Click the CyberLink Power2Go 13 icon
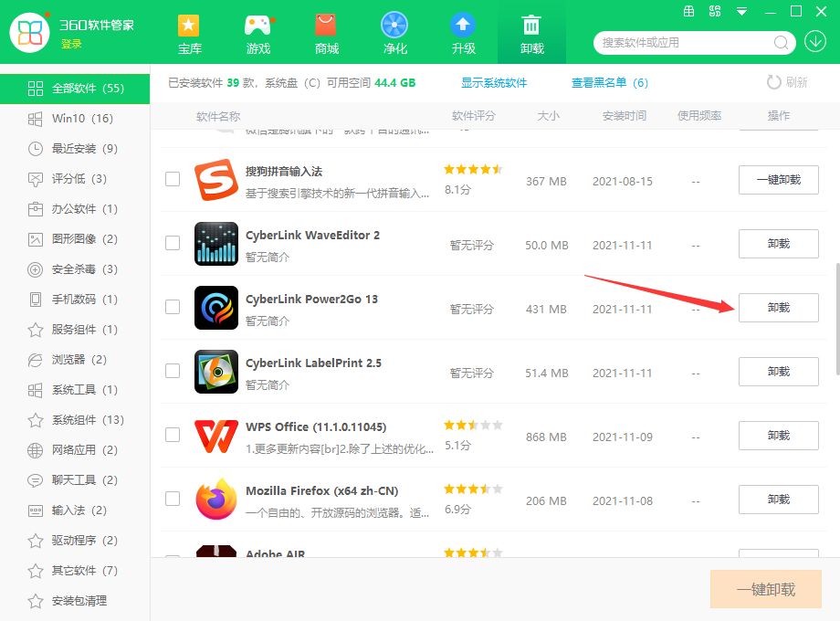Screen dimensions: 840x621 coord(215,308)
